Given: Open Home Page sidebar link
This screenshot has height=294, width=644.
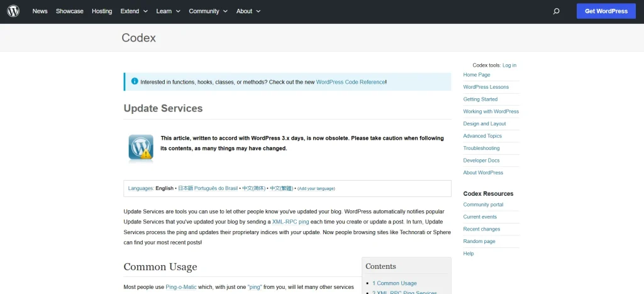Looking at the screenshot, I should [x=477, y=75].
